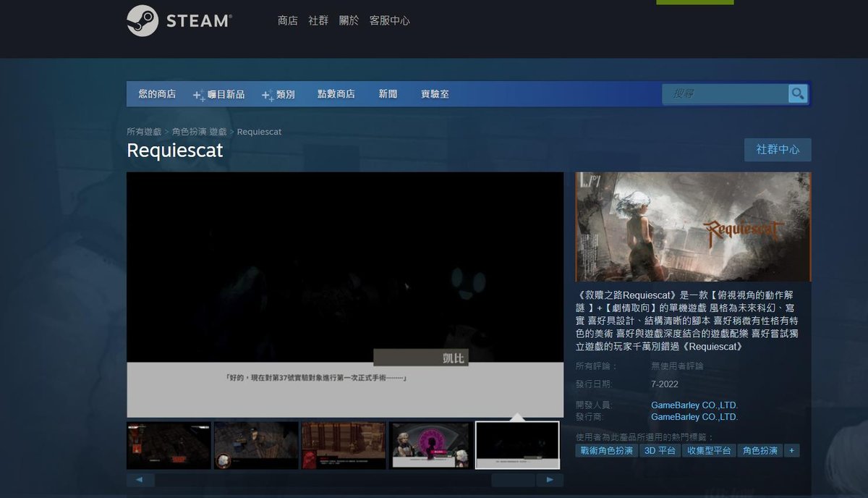Click the search magnifier icon
Image resolution: width=868 pixels, height=498 pixels.
pos(798,93)
